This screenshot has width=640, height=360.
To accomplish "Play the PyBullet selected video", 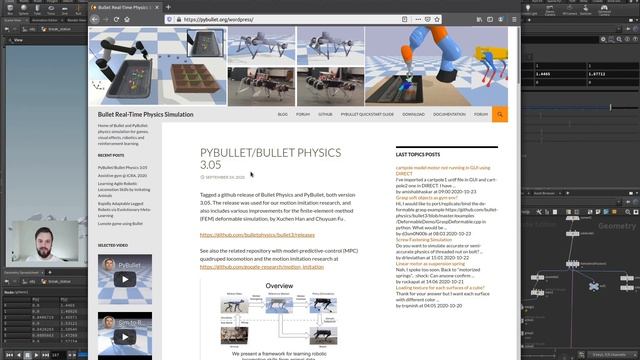I will (x=125, y=279).
